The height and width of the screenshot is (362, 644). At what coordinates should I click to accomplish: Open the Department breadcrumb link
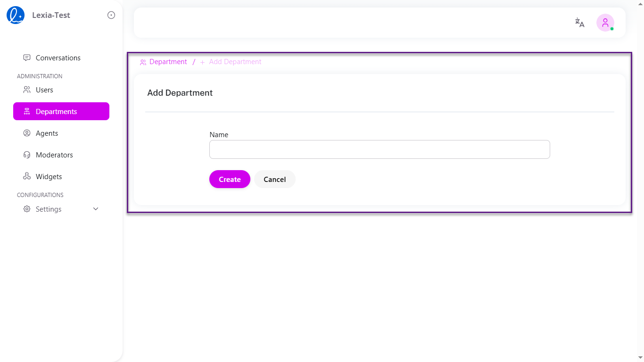tap(168, 62)
